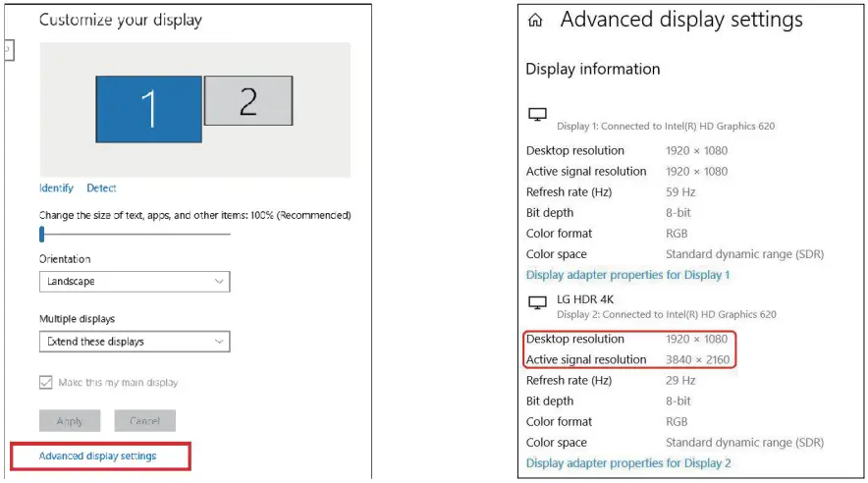The image size is (868, 483).
Task: Open Advanced display settings link
Action: (97, 456)
